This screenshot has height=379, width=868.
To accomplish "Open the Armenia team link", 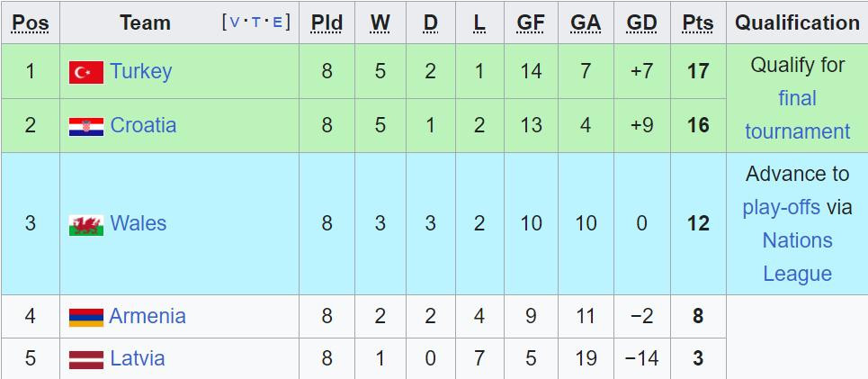I will (148, 316).
